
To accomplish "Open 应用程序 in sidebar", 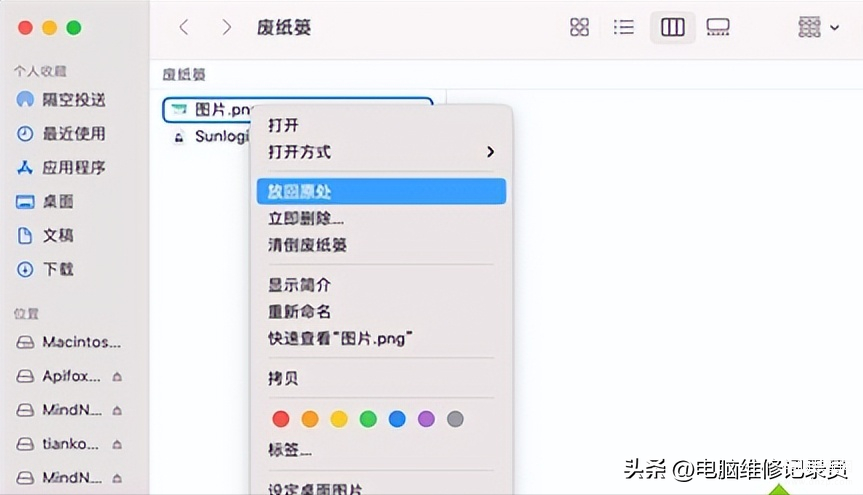I will pyautogui.click(x=61, y=167).
